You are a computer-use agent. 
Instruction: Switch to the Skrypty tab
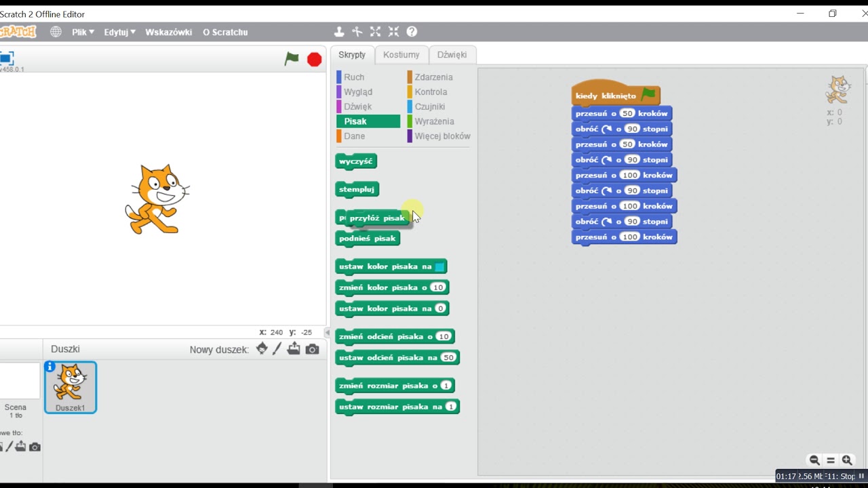tap(352, 55)
